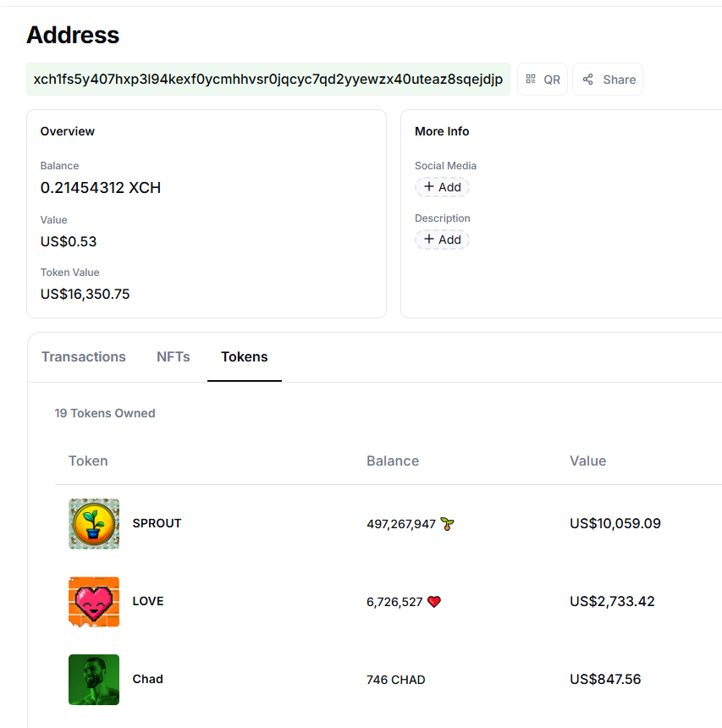Image resolution: width=722 pixels, height=728 pixels.
Task: Click the US$847.56 value
Action: pos(605,680)
